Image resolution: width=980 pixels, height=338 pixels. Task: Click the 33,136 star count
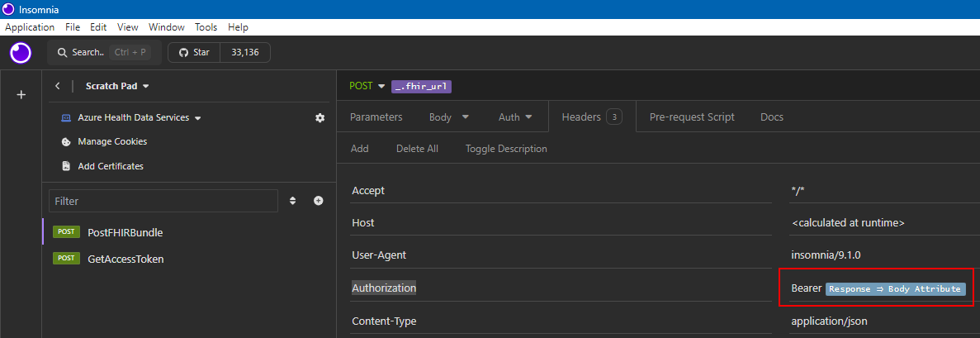point(246,53)
